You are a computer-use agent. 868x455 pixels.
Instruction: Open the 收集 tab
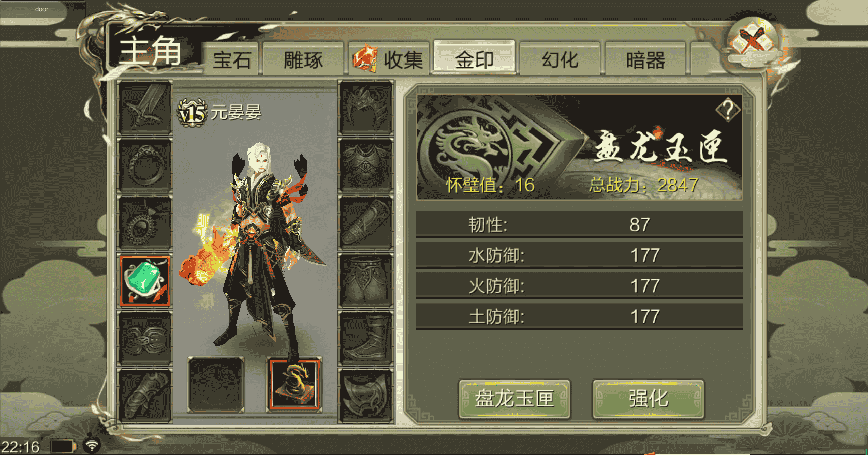(x=389, y=60)
